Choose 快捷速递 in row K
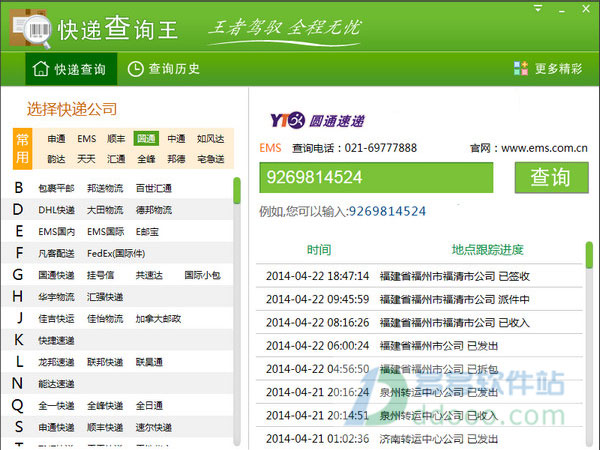Image resolution: width=600 pixels, height=450 pixels. (x=56, y=341)
